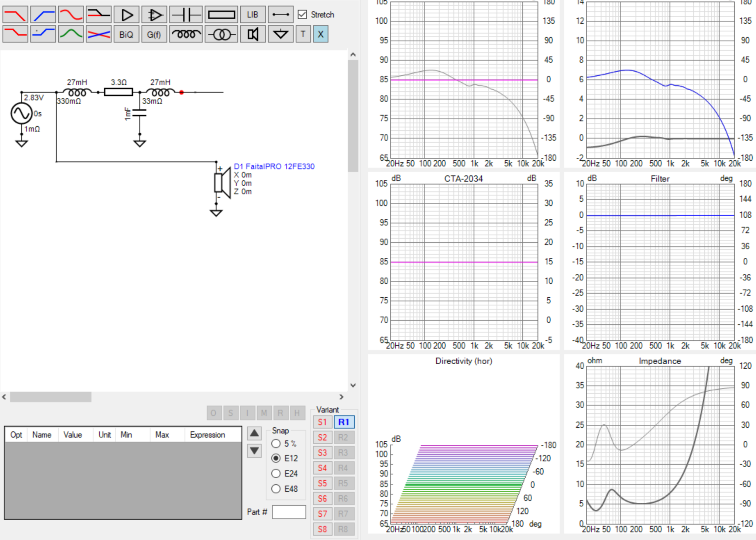Add a BiQ biquad block
This screenshot has height=540, width=756.
click(x=127, y=34)
